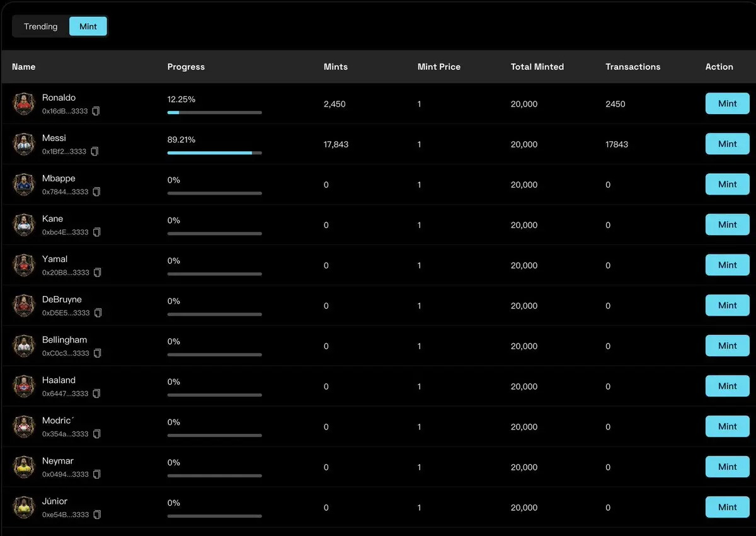Mint the Júnior token
Image resolution: width=756 pixels, height=536 pixels.
pyautogui.click(x=728, y=507)
